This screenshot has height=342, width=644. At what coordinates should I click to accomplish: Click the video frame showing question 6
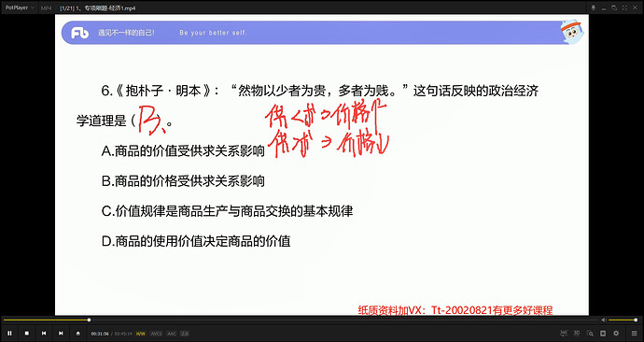[322, 164]
